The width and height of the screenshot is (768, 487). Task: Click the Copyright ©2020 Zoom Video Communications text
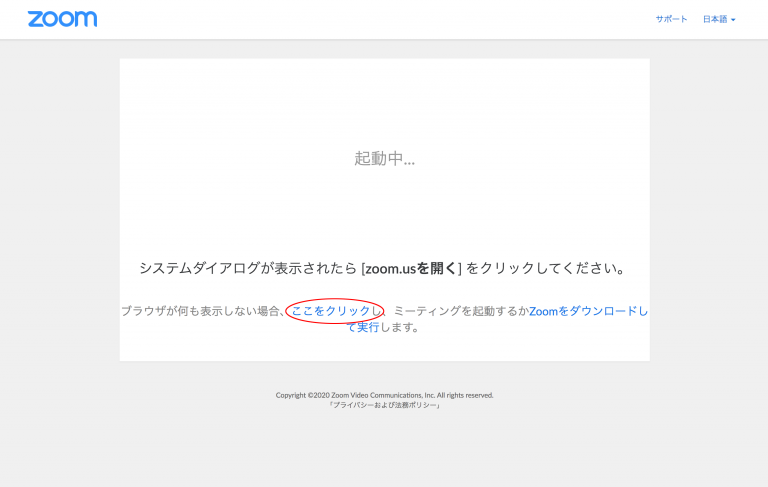pos(384,395)
